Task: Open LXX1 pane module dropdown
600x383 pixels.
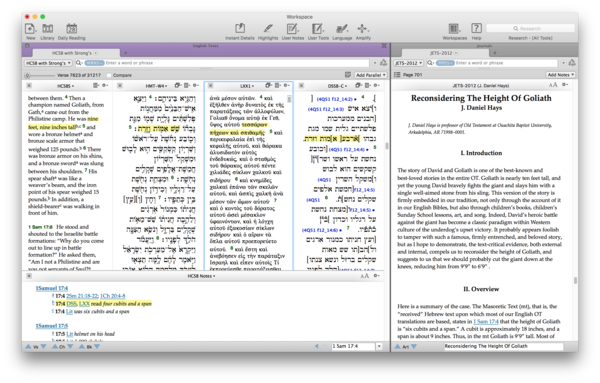Action: (247, 86)
